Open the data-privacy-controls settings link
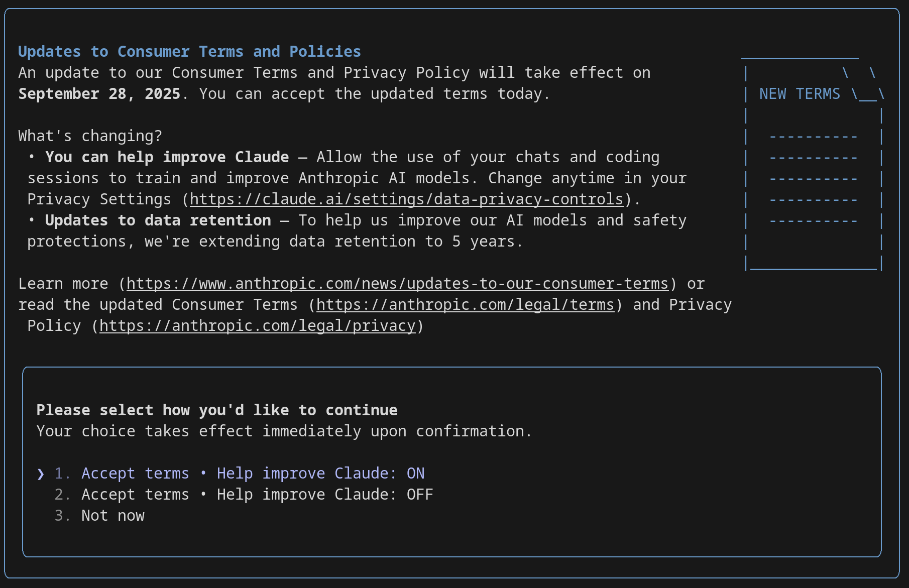 pos(407,199)
